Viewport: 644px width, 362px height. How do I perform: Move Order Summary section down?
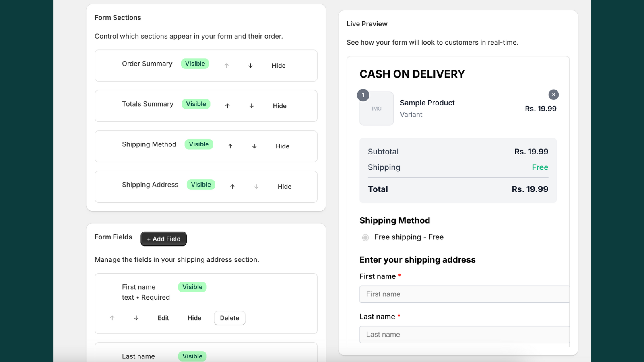tap(250, 66)
